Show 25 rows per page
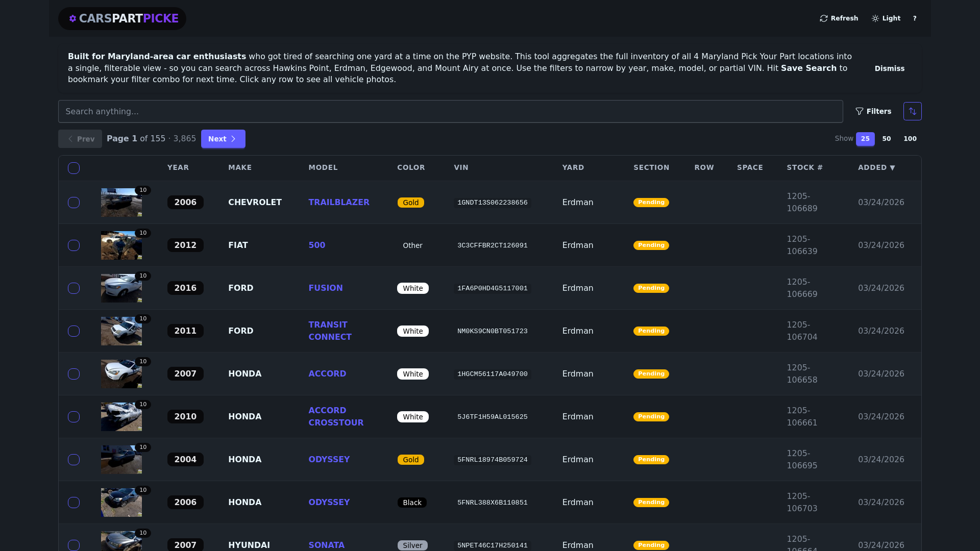This screenshot has width=980, height=551. pos(865,139)
